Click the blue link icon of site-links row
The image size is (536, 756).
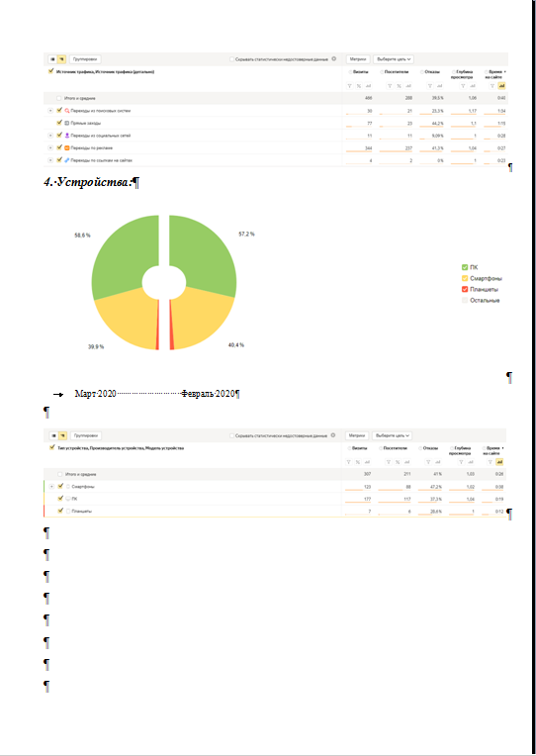coord(67,160)
